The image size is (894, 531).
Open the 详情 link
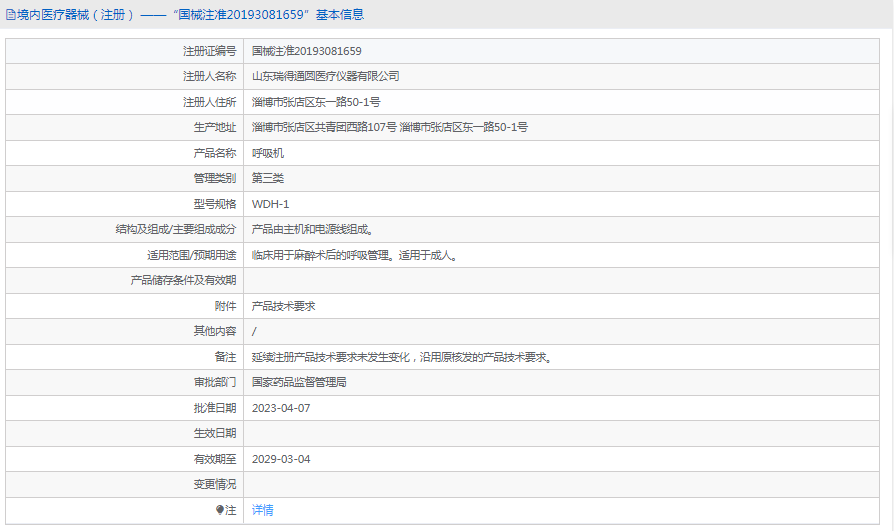coord(262,510)
